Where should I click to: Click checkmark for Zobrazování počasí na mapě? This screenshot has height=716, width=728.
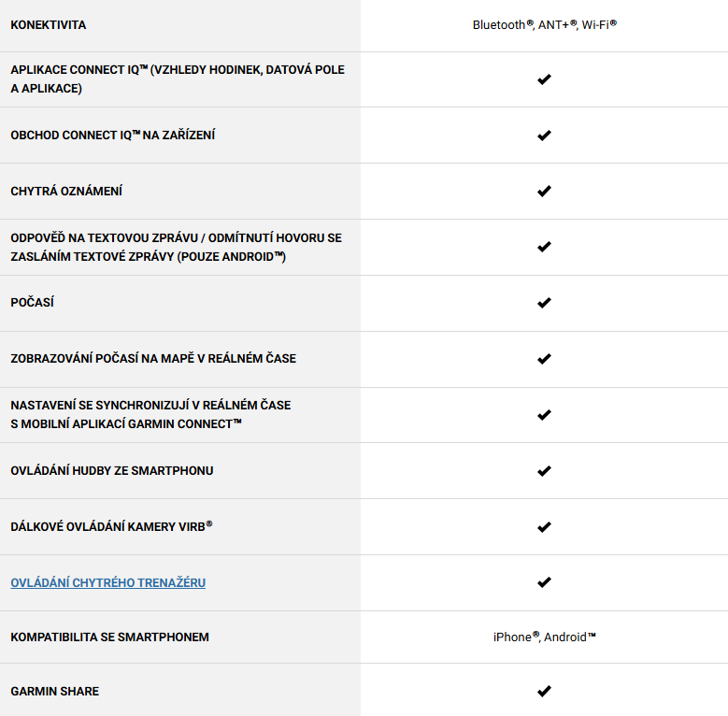point(544,359)
